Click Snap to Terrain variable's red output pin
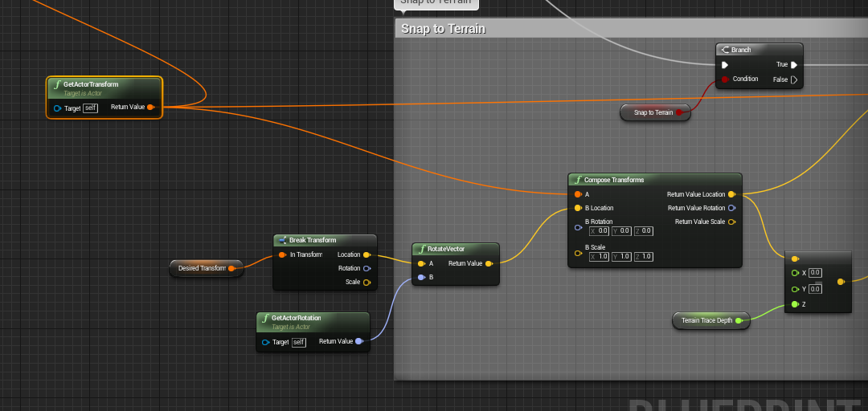The width and height of the screenshot is (868, 411). tap(679, 112)
